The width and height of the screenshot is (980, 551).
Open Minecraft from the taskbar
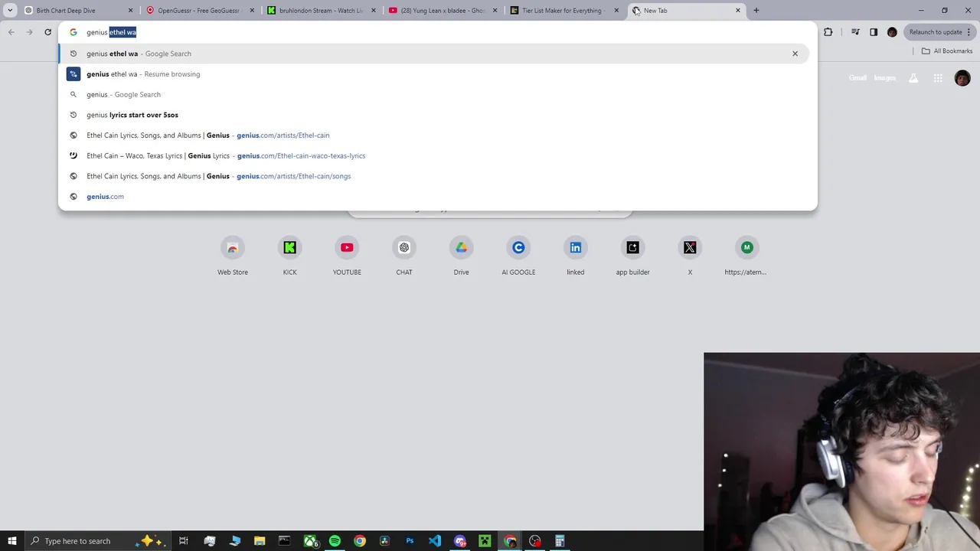pyautogui.click(x=485, y=541)
